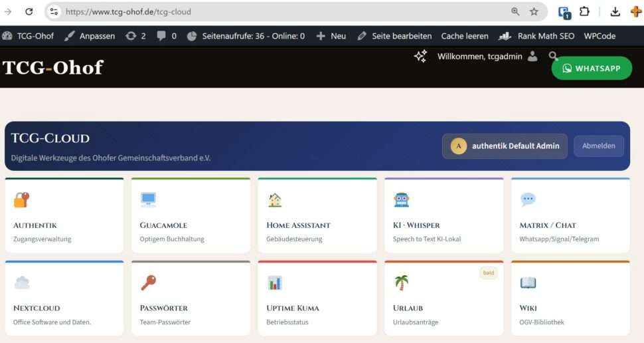Open the TCG-Ohof admin bar dashboard menu

coord(28,36)
